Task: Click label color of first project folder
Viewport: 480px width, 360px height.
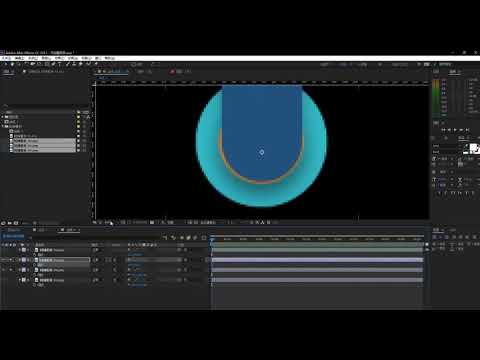Action: click(78, 117)
